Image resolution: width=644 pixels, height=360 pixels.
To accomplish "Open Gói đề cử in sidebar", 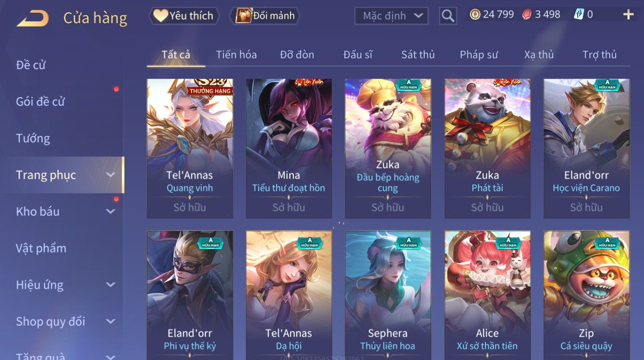I will pos(40,102).
